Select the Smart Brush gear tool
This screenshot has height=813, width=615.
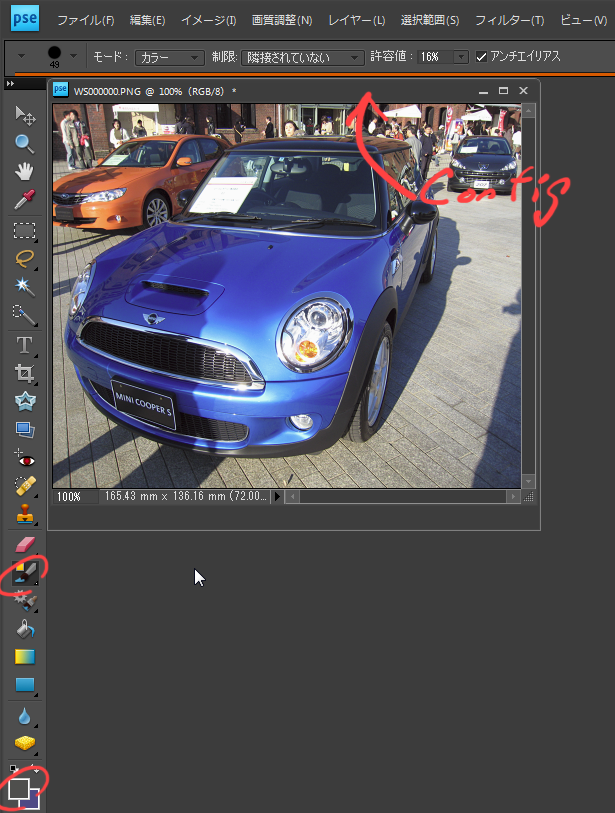(24, 601)
